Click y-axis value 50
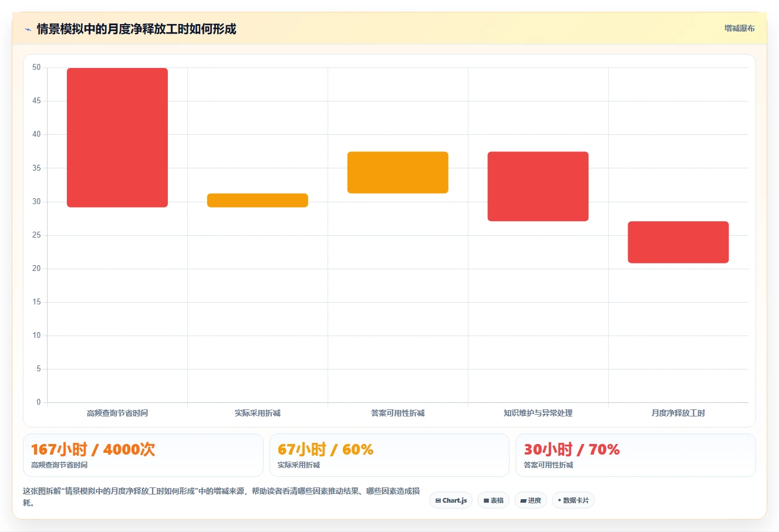Image resolution: width=779 pixels, height=532 pixels. point(36,67)
